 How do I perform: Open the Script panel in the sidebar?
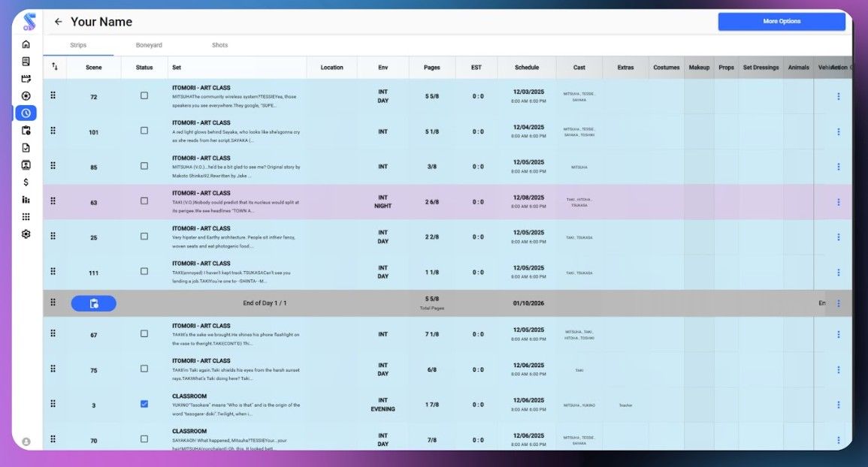point(26,62)
